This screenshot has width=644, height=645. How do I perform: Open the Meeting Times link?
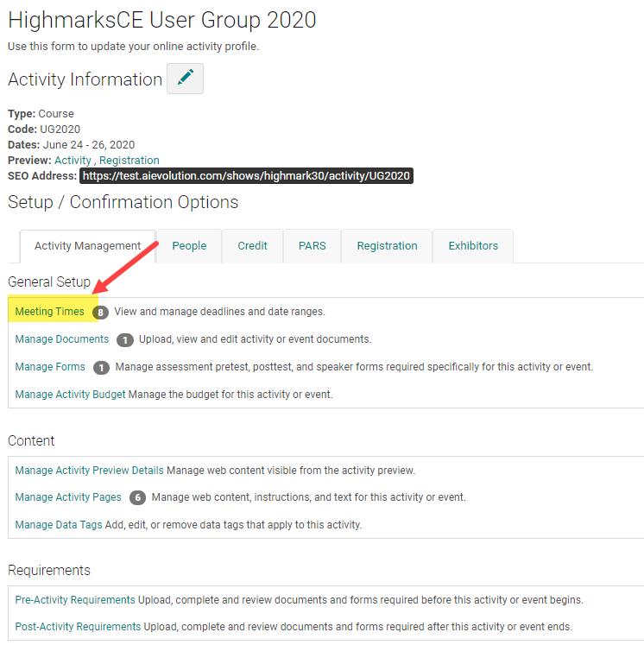coord(50,312)
